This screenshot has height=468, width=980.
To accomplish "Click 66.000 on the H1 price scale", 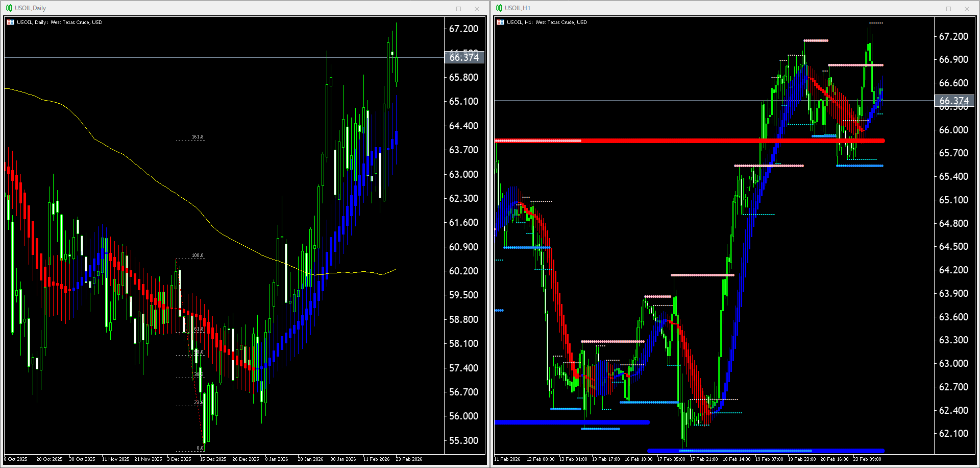I will click(953, 130).
